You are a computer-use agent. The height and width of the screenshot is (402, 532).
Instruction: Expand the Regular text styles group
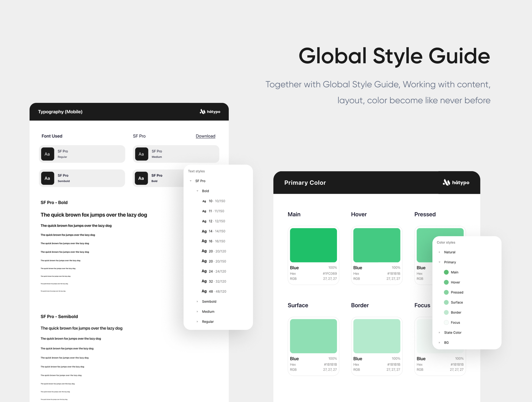pyautogui.click(x=197, y=322)
